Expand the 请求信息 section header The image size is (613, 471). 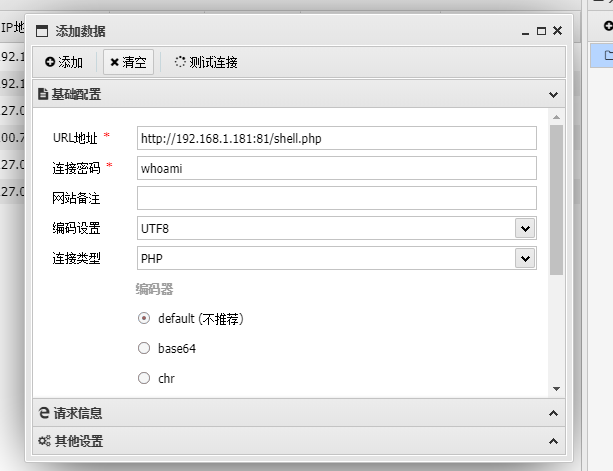(299, 413)
